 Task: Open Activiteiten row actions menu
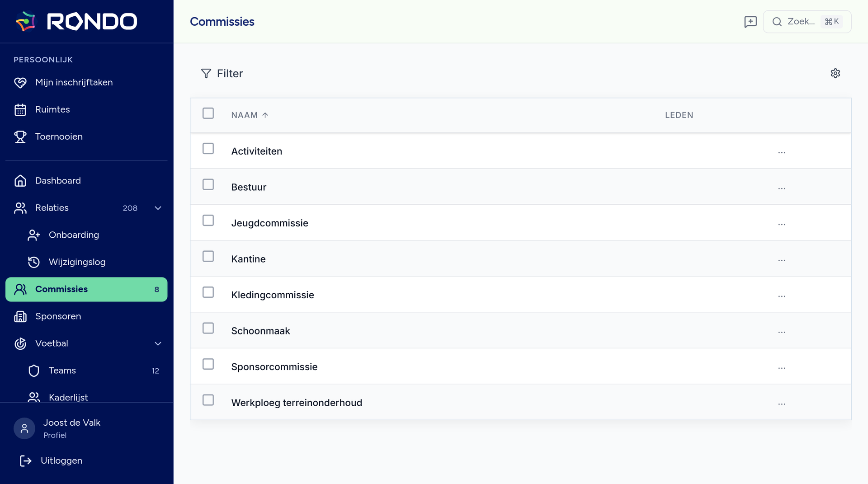point(782,153)
